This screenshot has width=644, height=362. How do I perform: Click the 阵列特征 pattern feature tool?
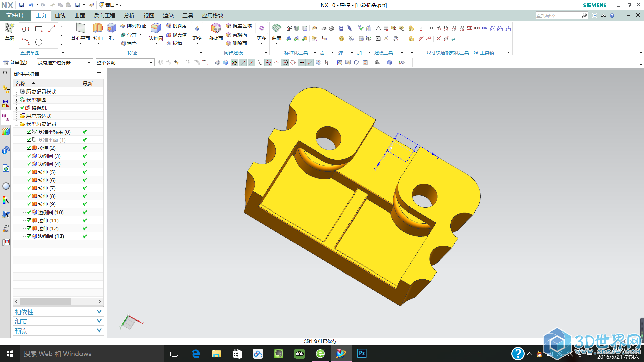(x=133, y=26)
